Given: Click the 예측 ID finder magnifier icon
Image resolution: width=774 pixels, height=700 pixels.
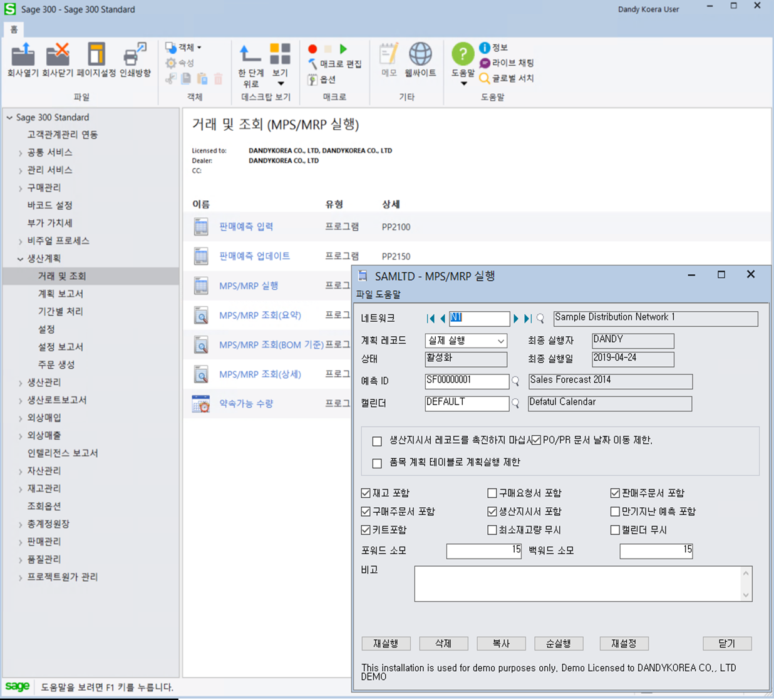Looking at the screenshot, I should pyautogui.click(x=515, y=381).
